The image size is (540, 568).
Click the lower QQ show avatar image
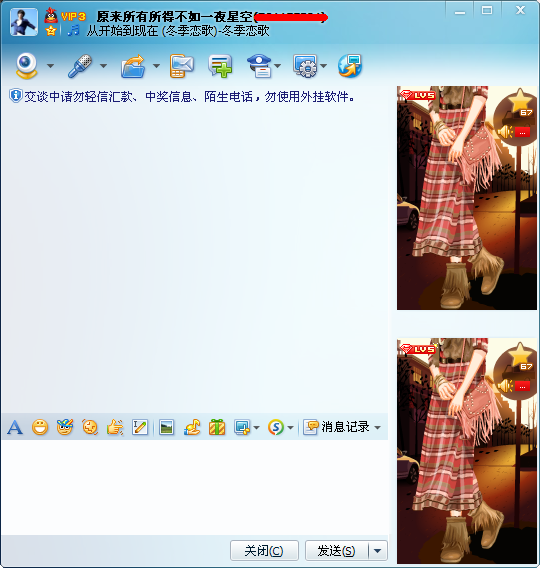pos(467,451)
